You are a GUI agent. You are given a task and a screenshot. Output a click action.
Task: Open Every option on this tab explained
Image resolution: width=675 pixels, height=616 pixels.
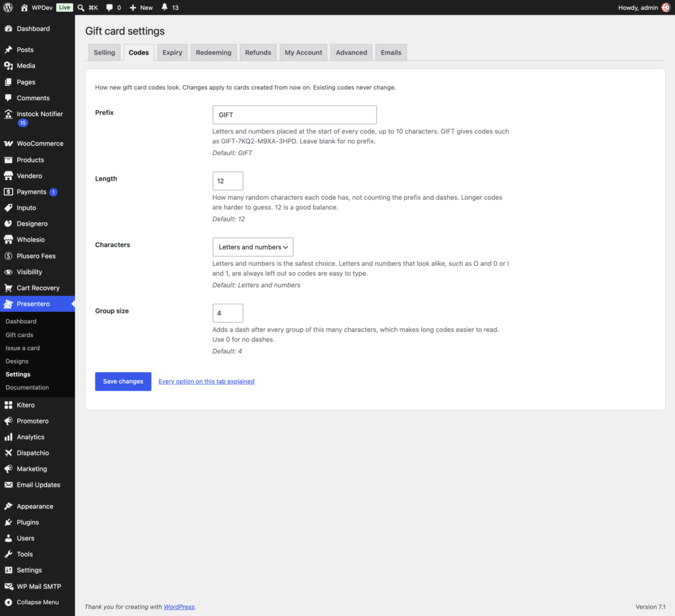tap(206, 381)
